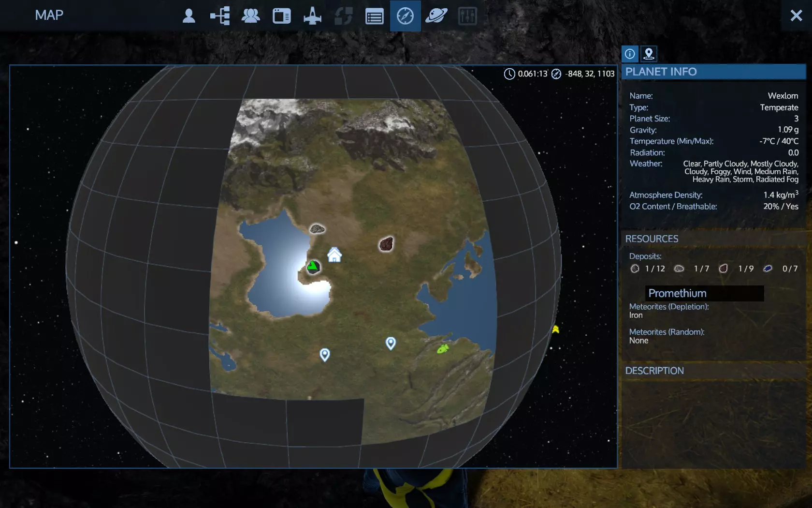Click the grey ore deposit marker near lake
This screenshot has width=812, height=508.
(317, 229)
